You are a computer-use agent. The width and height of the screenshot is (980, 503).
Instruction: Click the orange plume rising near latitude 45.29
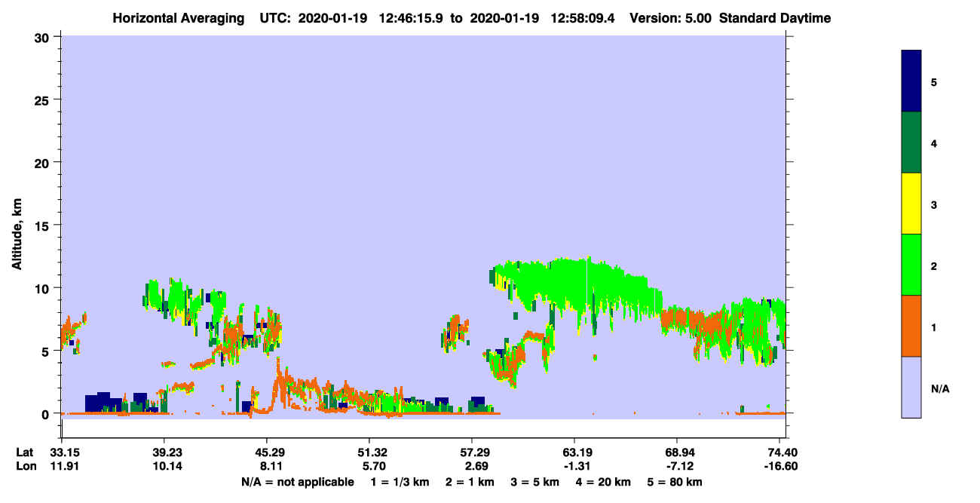coord(280,385)
